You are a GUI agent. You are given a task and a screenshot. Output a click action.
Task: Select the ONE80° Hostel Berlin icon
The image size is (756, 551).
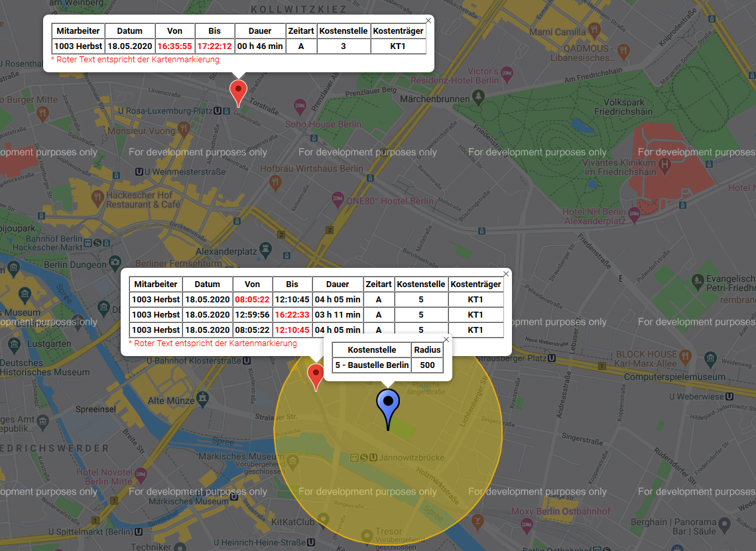coord(338,199)
